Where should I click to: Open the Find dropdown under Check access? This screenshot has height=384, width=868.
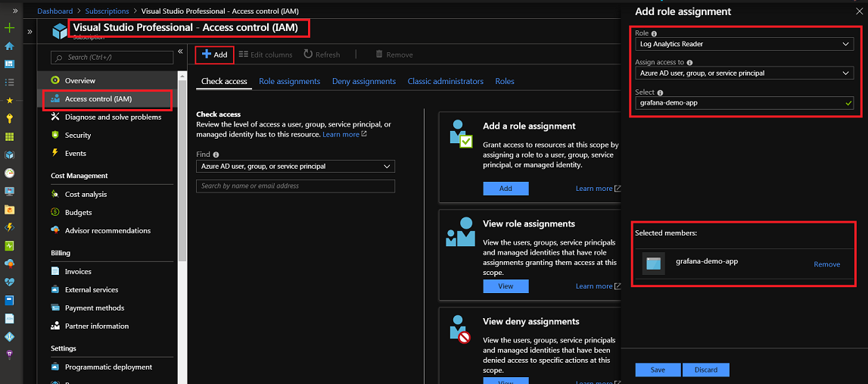[x=296, y=166]
